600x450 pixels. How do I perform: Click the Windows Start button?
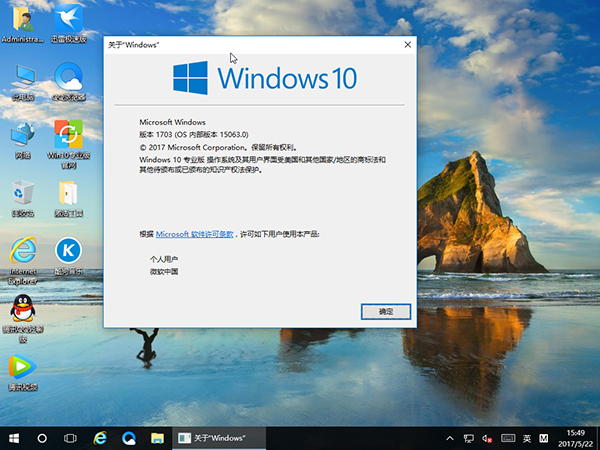[x=14, y=438]
